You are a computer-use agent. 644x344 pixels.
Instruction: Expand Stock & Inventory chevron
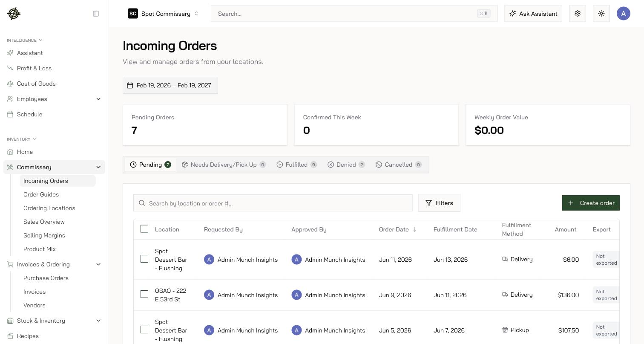tap(98, 321)
